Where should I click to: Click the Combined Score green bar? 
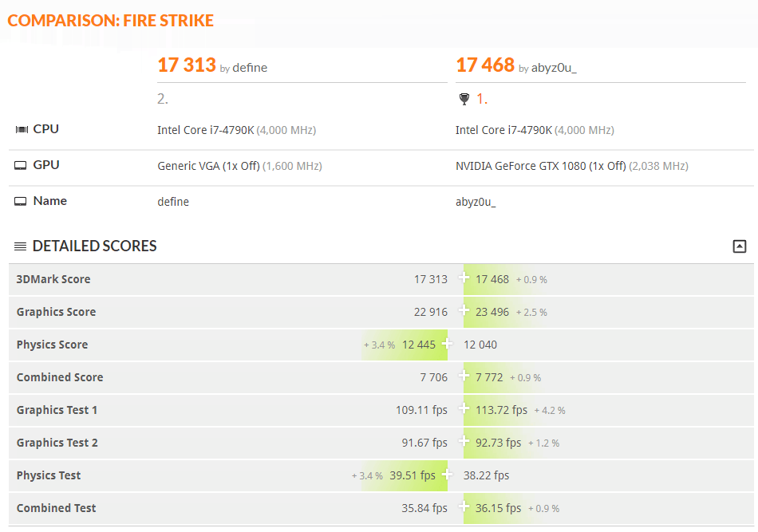tap(503, 377)
